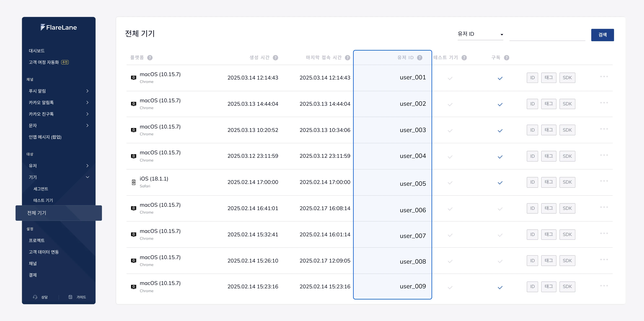This screenshot has width=644, height=321.
Task: Select 세그먼트 under 기기
Action: [x=41, y=189]
